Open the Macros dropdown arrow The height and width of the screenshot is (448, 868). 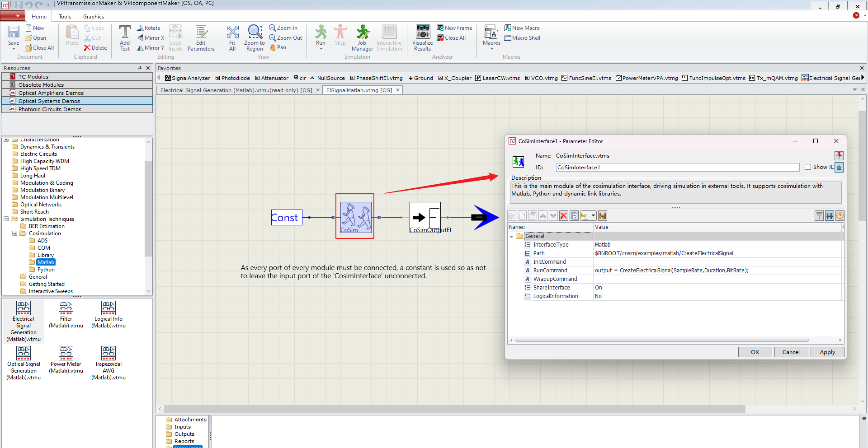point(492,49)
